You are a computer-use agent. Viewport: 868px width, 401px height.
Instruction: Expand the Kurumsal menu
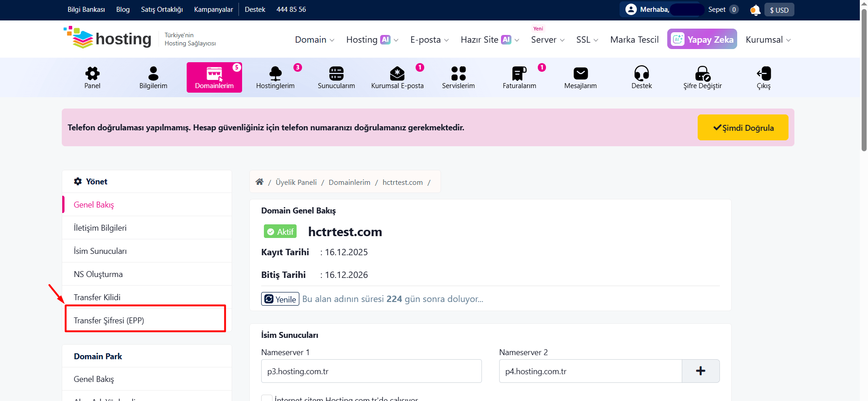click(x=769, y=40)
